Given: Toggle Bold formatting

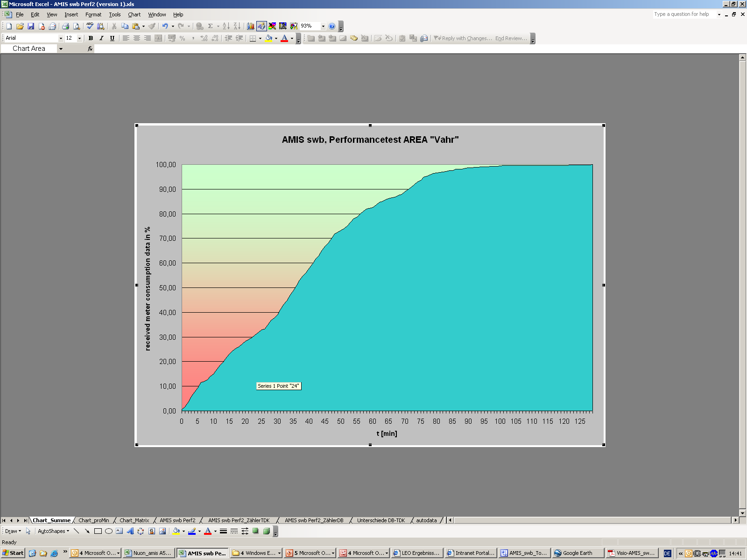Looking at the screenshot, I should pyautogui.click(x=91, y=38).
